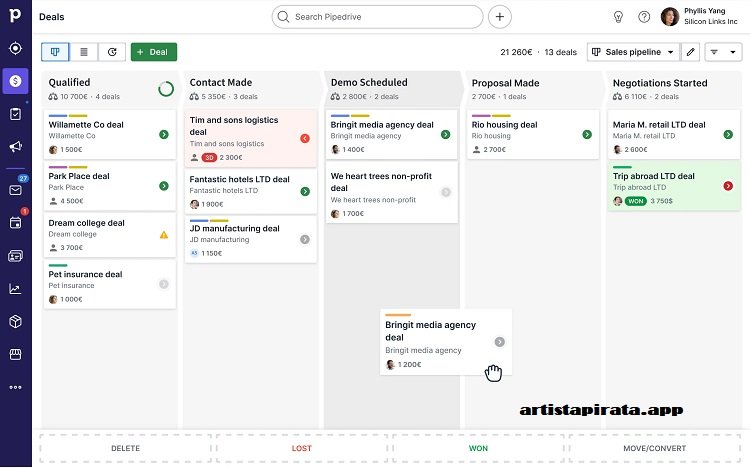Click the Silicon Links Inc company name
Image resolution: width=750 pixels, height=468 pixels.
pos(710,22)
